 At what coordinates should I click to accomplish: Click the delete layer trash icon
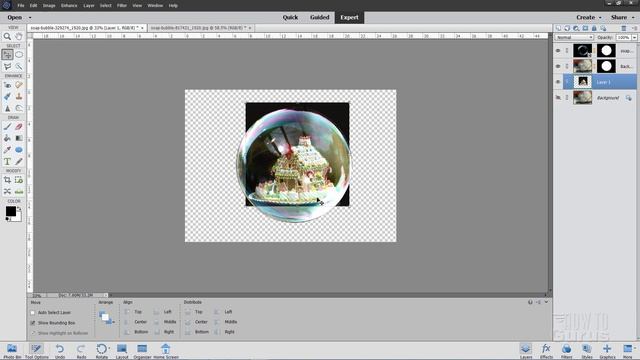pyautogui.click(x=624, y=28)
